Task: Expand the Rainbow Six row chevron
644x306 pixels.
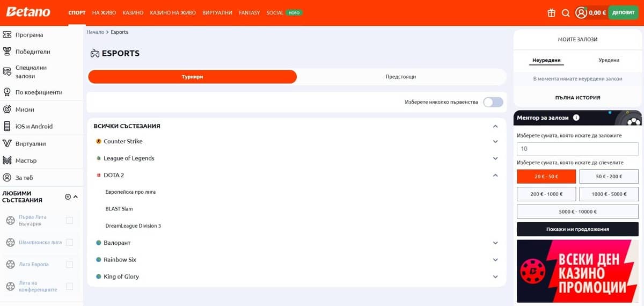Action: 495,260
